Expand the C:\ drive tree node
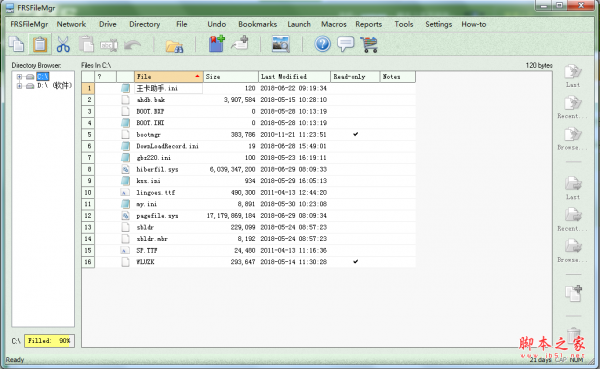Screen dimensions: 600x369 19,77
